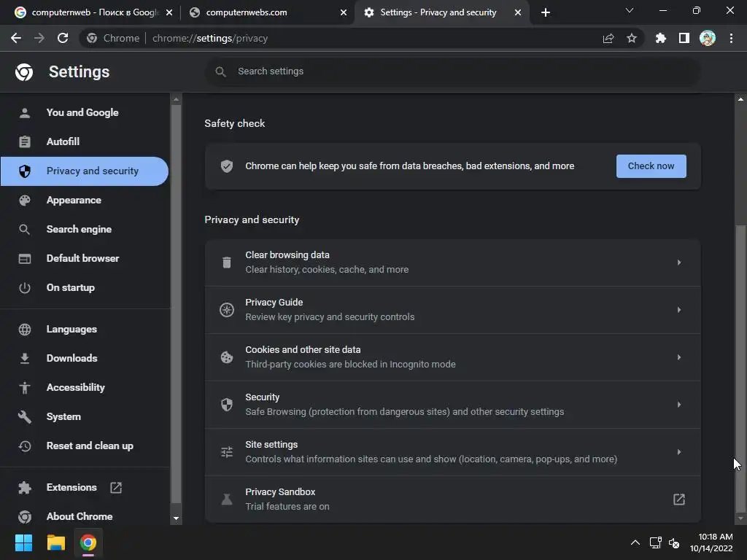The image size is (747, 560).
Task: Open the side panel icon
Action: coord(684,38)
